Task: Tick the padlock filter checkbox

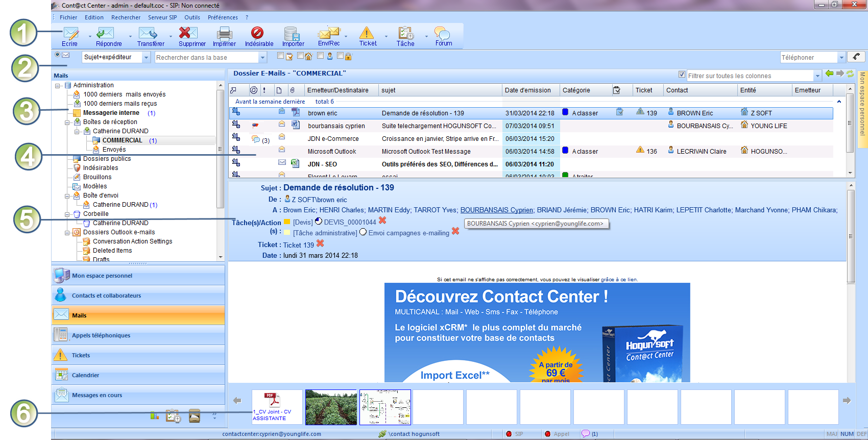Action: click(x=340, y=56)
